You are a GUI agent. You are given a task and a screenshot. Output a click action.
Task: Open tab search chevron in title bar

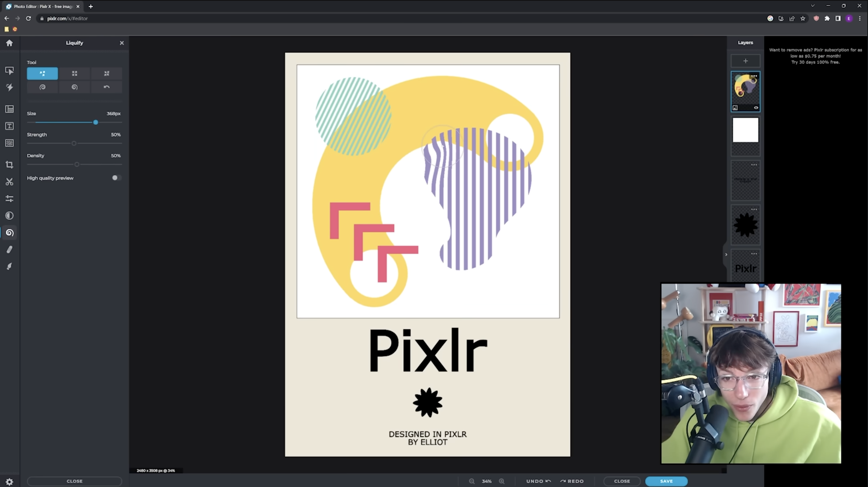(x=813, y=6)
